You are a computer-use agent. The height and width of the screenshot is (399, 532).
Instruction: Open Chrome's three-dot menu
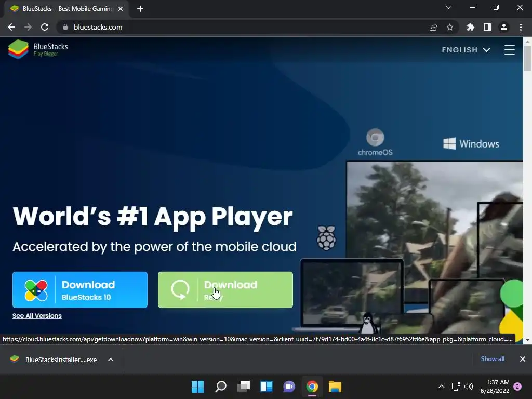(521, 27)
